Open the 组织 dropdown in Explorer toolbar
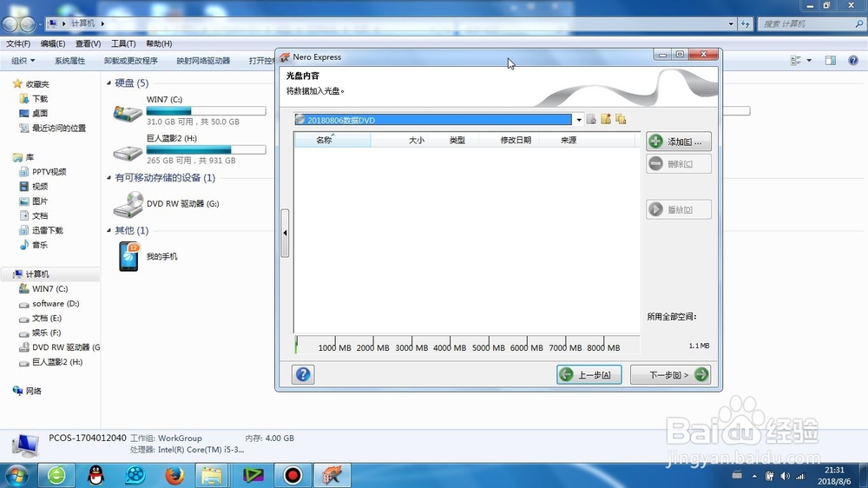This screenshot has height=488, width=868. tap(23, 61)
